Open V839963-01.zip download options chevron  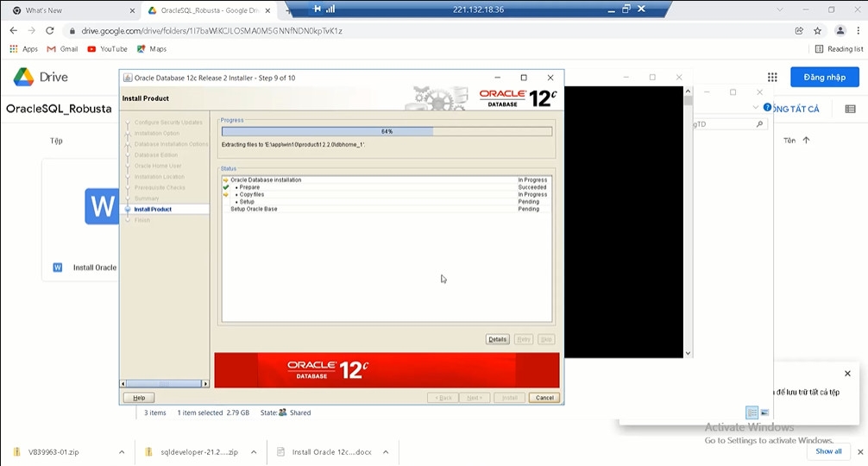pos(122,452)
